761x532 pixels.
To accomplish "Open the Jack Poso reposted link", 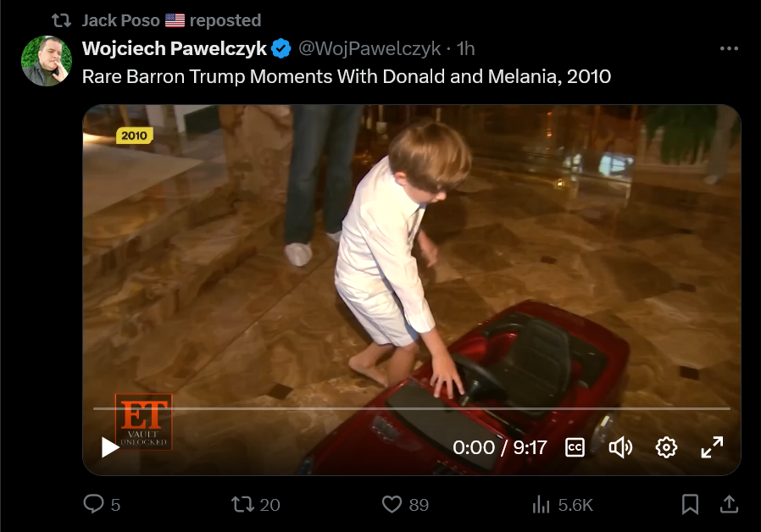I will [x=171, y=20].
